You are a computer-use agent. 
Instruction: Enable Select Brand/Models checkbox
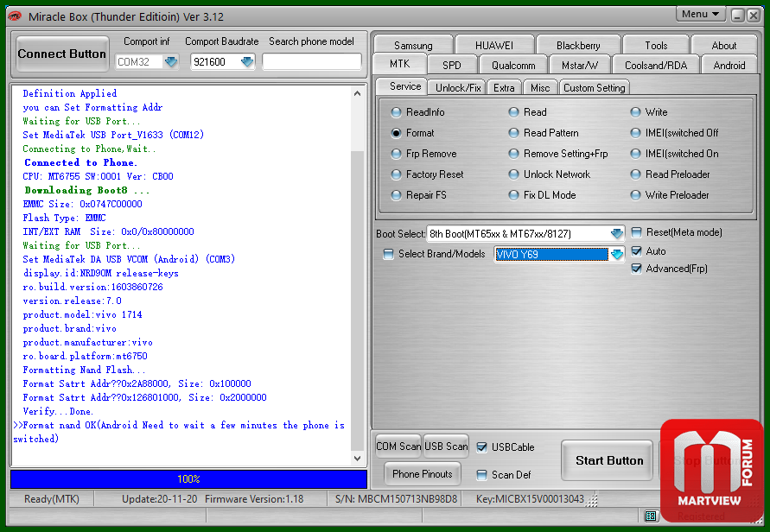pos(388,254)
